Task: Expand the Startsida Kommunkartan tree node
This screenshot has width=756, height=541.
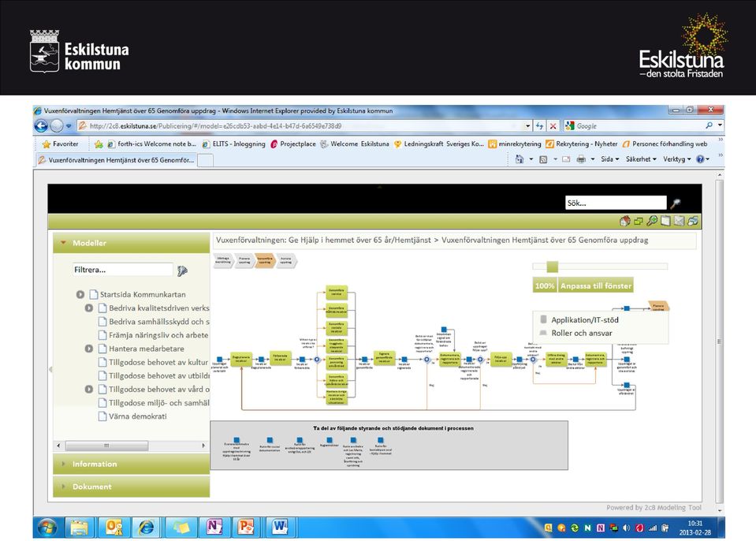Action: pos(80,295)
